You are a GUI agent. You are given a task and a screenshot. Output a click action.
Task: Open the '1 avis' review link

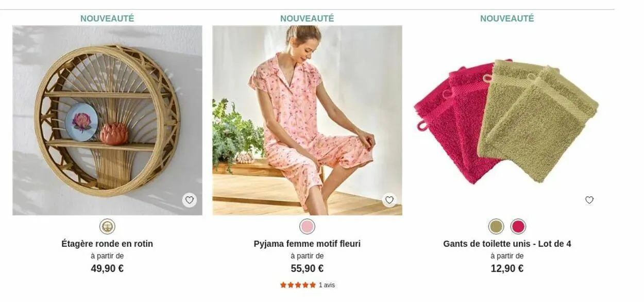pyautogui.click(x=327, y=285)
